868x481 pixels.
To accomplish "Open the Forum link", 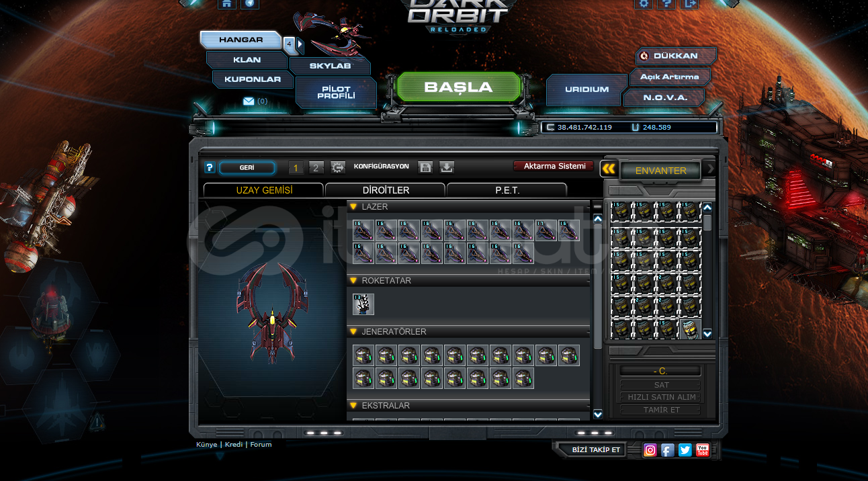I will coord(261,445).
